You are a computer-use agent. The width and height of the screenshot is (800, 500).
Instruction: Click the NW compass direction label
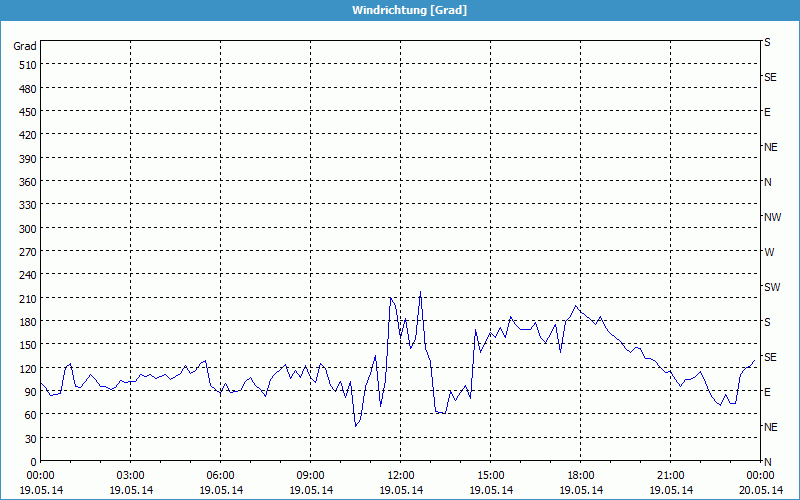(x=772, y=217)
